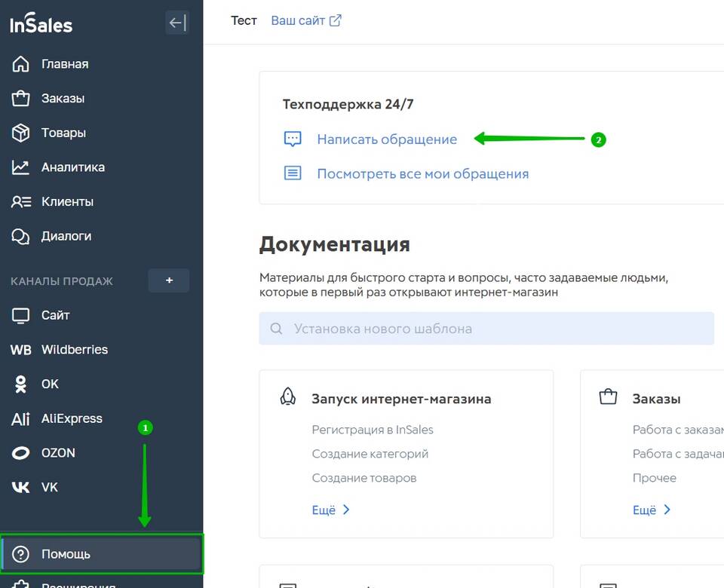Click the Odnoklassniki icon beside OK
724x588 pixels.
pos(20,384)
